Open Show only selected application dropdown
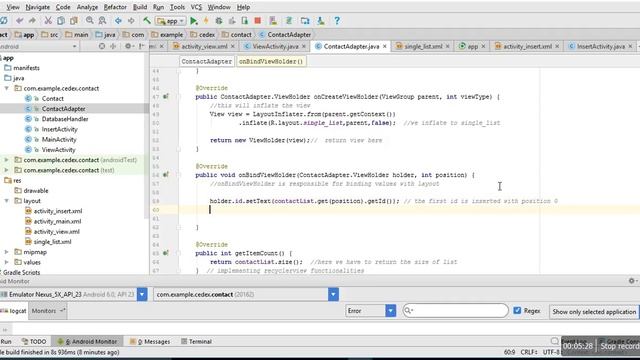 [594, 311]
